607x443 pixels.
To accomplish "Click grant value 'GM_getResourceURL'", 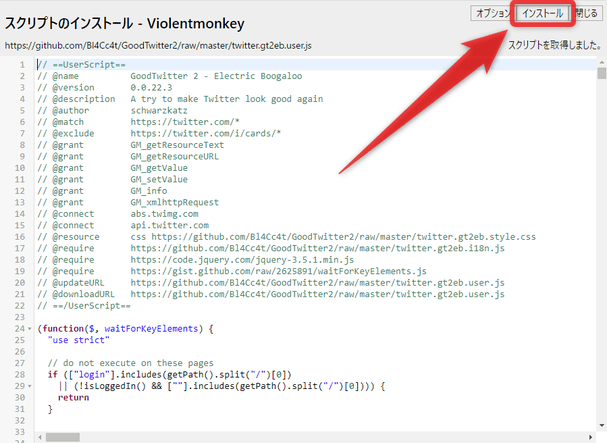I will point(175,156).
